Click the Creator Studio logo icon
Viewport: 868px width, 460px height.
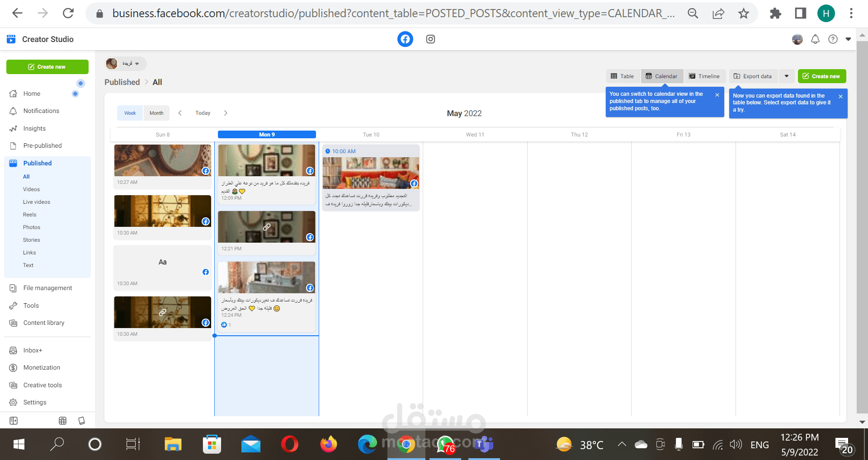click(x=11, y=39)
